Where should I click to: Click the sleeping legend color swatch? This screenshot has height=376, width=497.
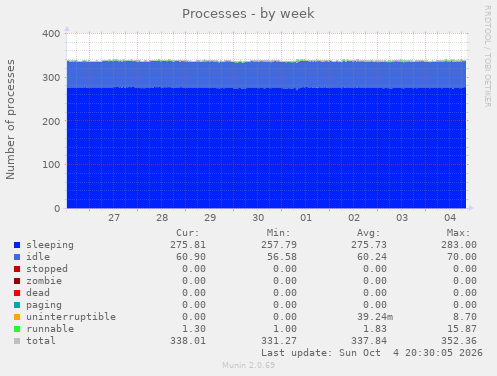click(17, 245)
